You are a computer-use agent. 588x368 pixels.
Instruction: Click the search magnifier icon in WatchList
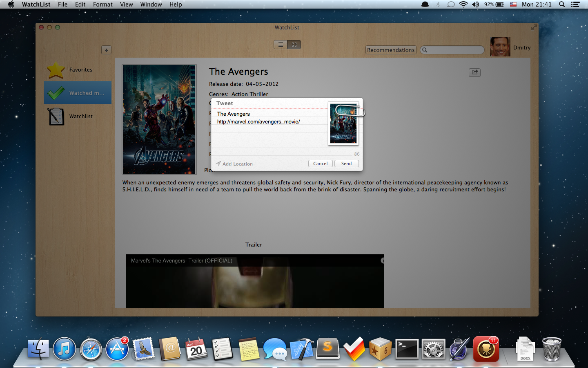tap(425, 50)
